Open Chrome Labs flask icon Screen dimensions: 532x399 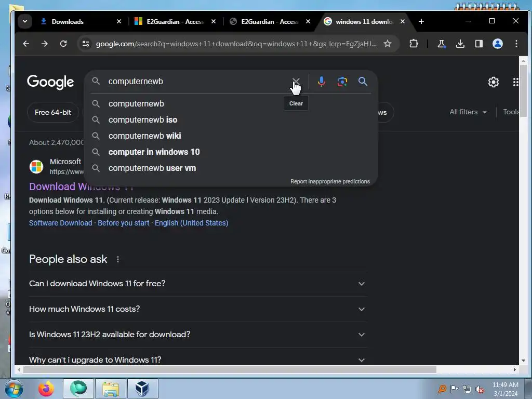point(441,44)
